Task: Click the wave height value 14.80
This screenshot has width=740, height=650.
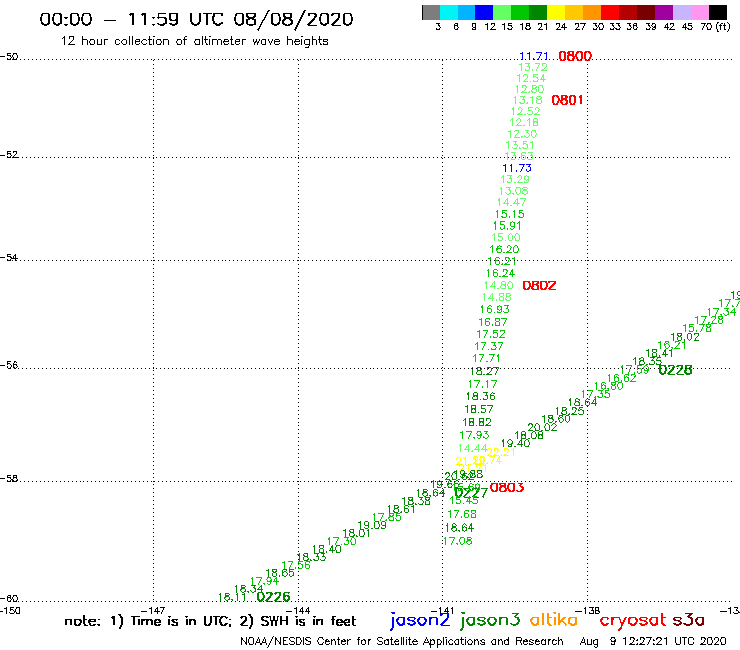Action: tap(498, 286)
